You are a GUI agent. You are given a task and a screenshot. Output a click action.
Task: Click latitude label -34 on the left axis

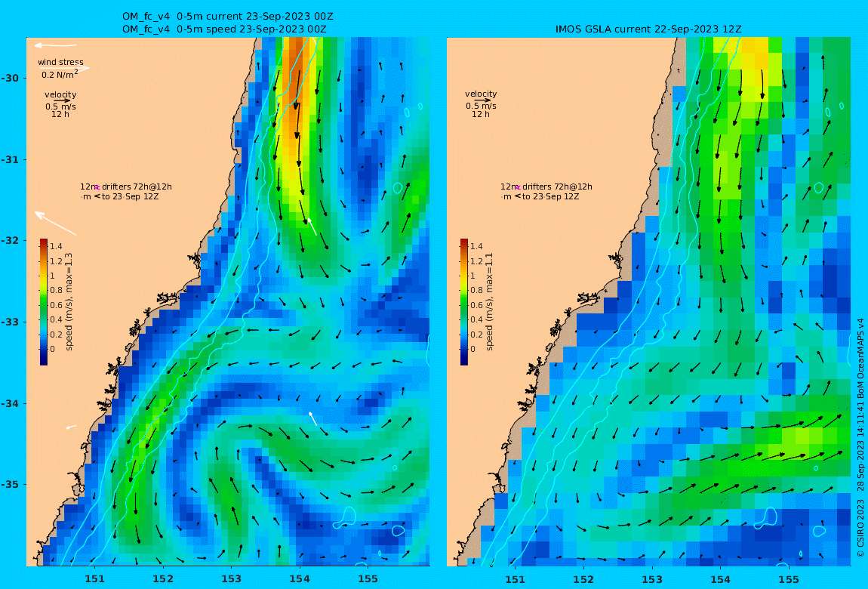tap(9, 403)
